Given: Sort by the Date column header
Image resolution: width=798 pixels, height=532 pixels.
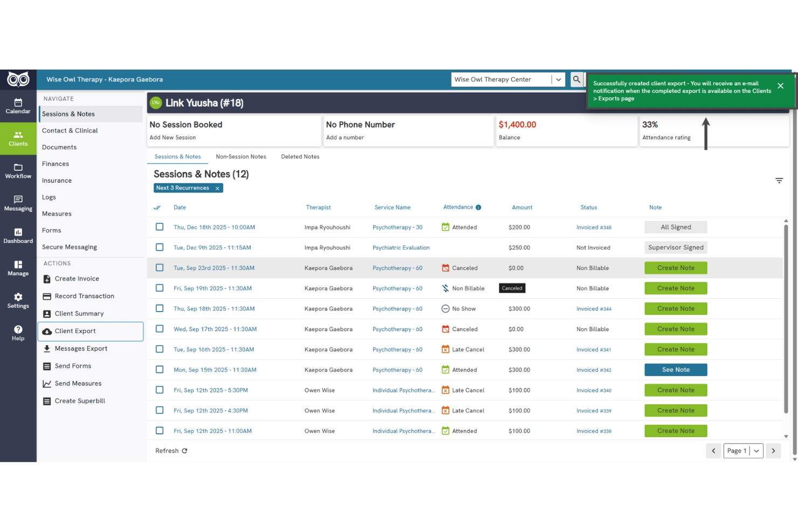Looking at the screenshot, I should point(180,208).
